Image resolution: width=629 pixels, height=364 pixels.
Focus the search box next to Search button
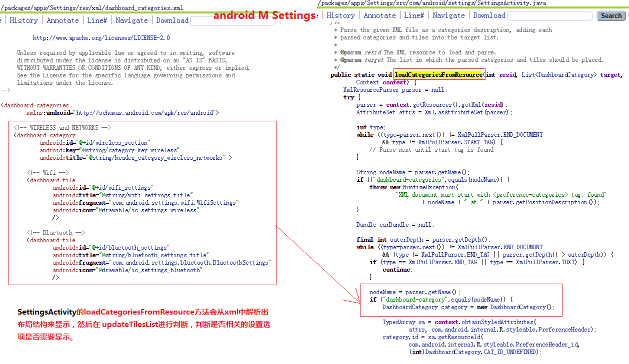(549, 16)
